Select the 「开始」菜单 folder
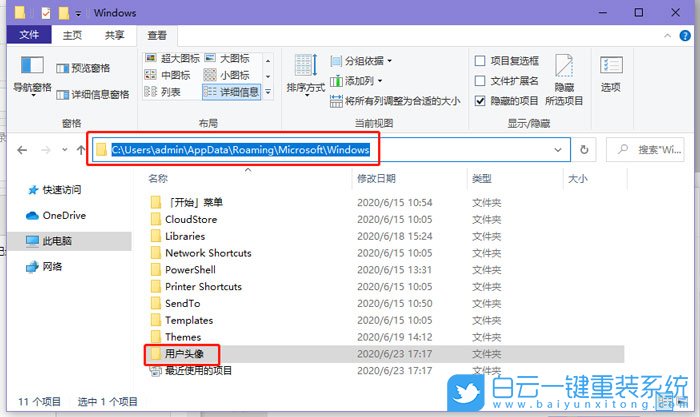 [194, 203]
